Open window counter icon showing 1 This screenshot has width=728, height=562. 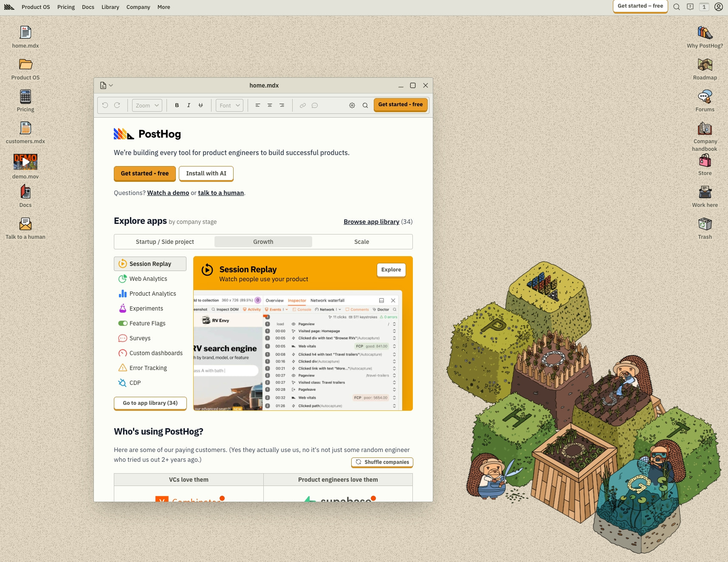tap(704, 7)
